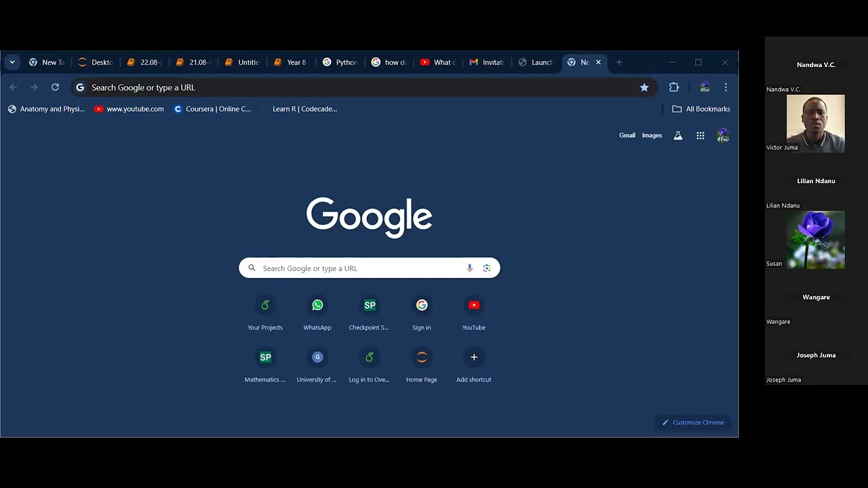Open the Anatomy and Physi... bookmark

point(46,109)
